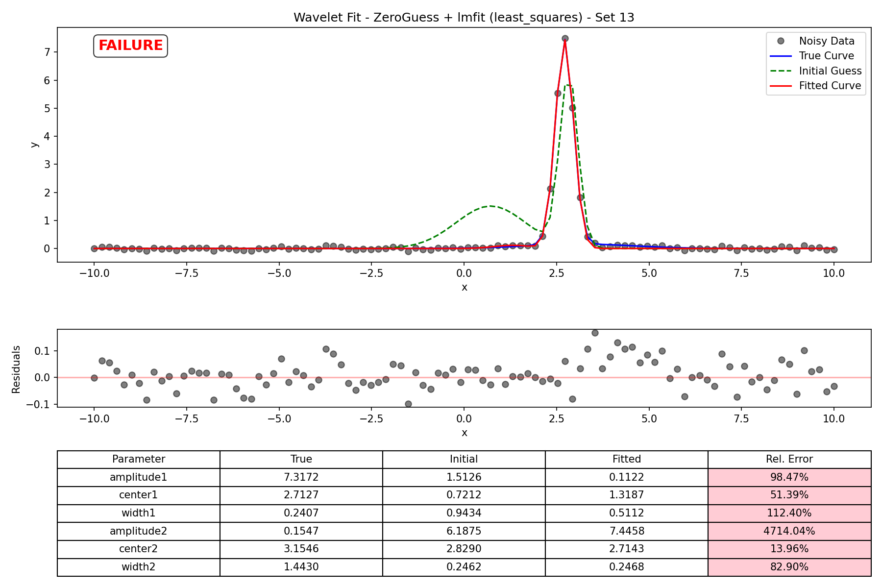Click the fitted value 7.4458
The width and height of the screenshot is (882, 588).
(627, 531)
